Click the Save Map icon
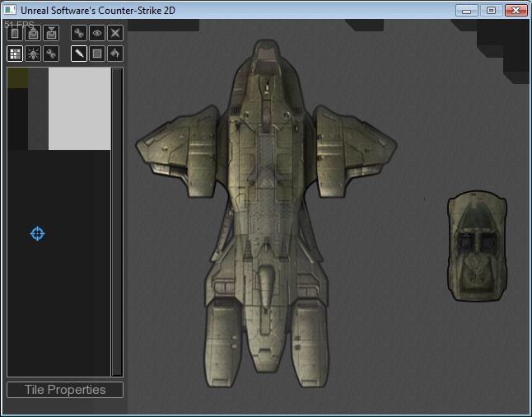Image resolution: width=532 pixels, height=417 pixels. point(51,33)
